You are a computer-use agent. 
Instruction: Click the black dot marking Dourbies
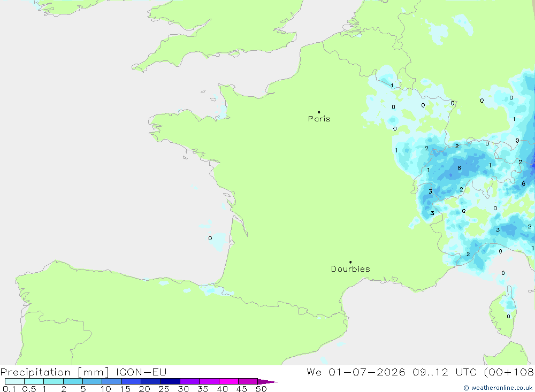(x=350, y=262)
